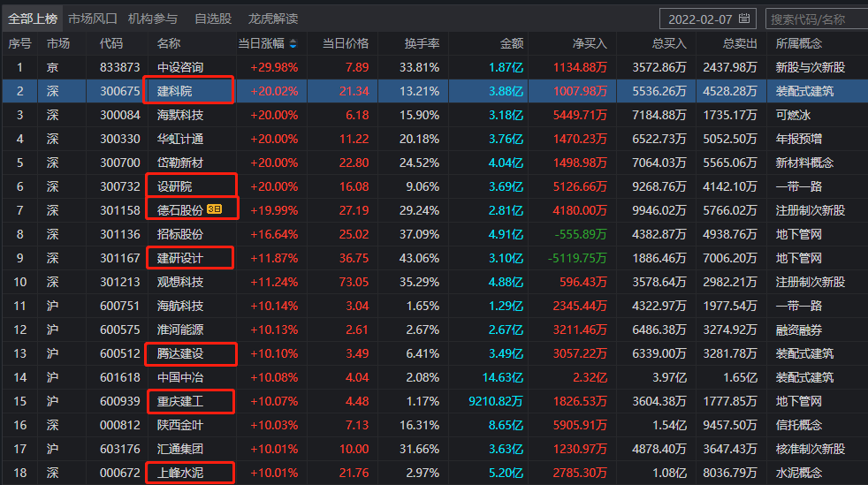Open the date selector showing 2022-02-07
868x485 pixels.
(708, 19)
